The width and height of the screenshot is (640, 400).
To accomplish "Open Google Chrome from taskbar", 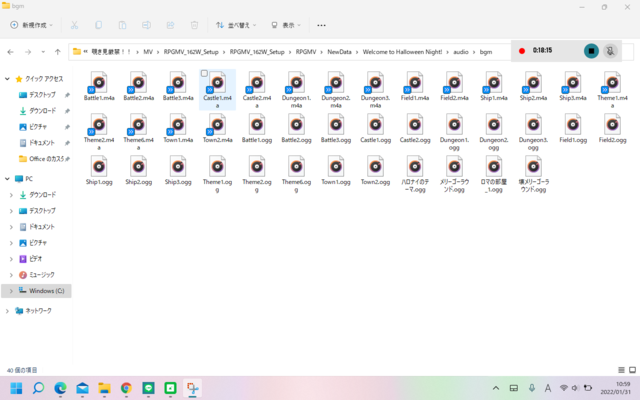I will pos(127,388).
